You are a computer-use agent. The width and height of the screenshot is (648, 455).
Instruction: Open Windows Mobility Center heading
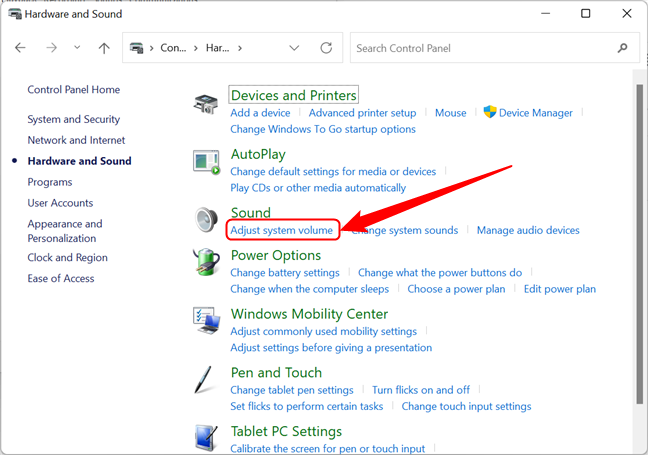pos(309,314)
